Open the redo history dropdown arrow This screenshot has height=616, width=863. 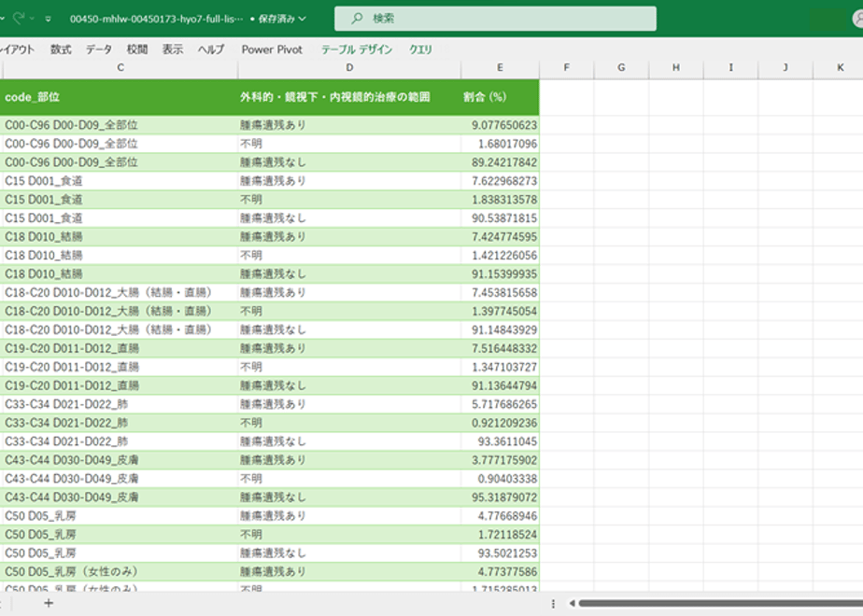coord(32,19)
